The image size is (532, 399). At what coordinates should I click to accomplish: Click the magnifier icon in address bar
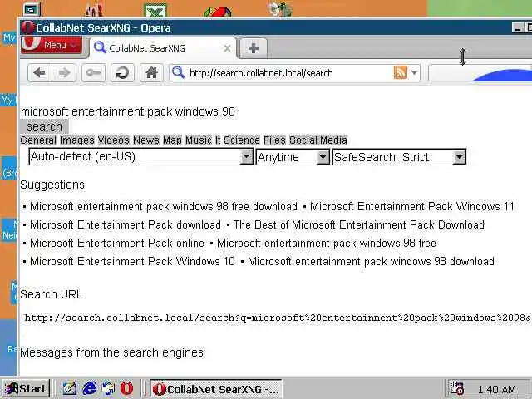[178, 72]
